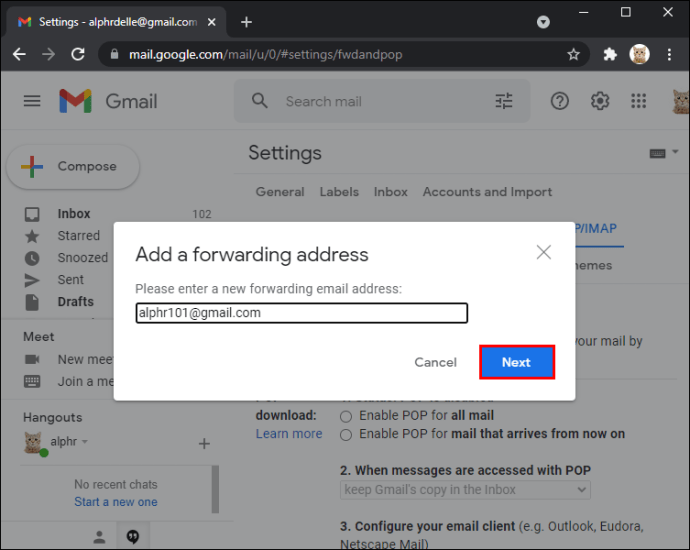This screenshot has height=550, width=690.
Task: Open keep Gmail's copy dropdown
Action: 465,490
